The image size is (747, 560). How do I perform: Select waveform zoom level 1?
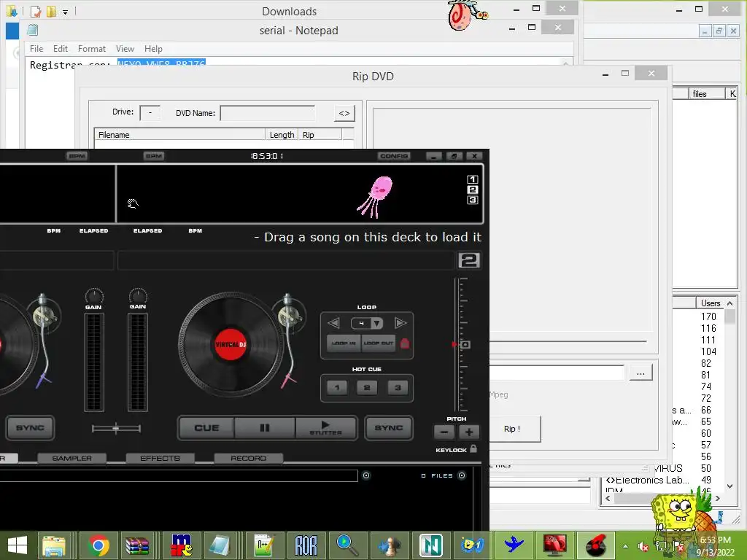tap(472, 179)
